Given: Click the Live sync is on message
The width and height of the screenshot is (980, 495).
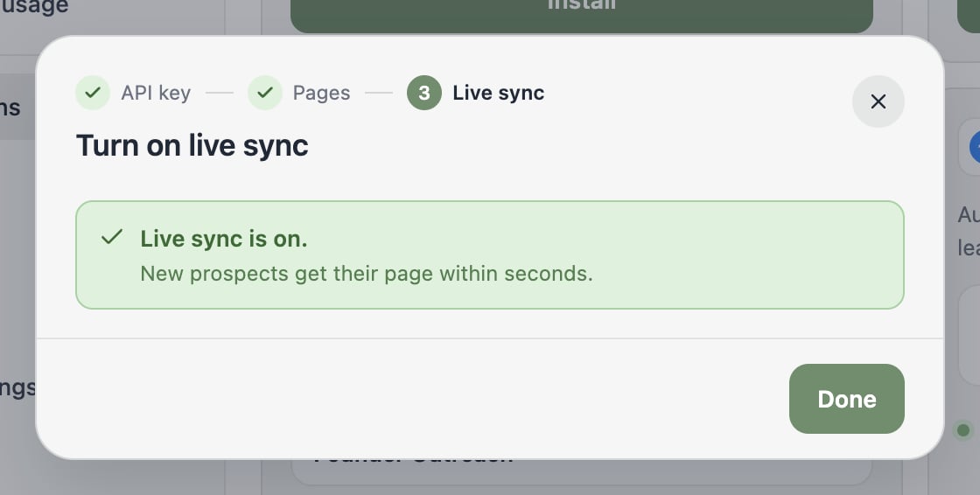Looking at the screenshot, I should coord(224,239).
